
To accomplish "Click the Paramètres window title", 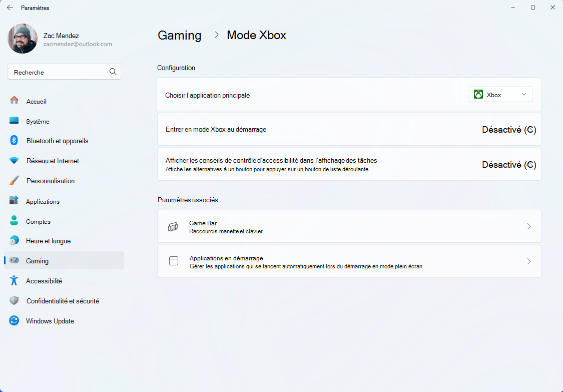I will [35, 8].
